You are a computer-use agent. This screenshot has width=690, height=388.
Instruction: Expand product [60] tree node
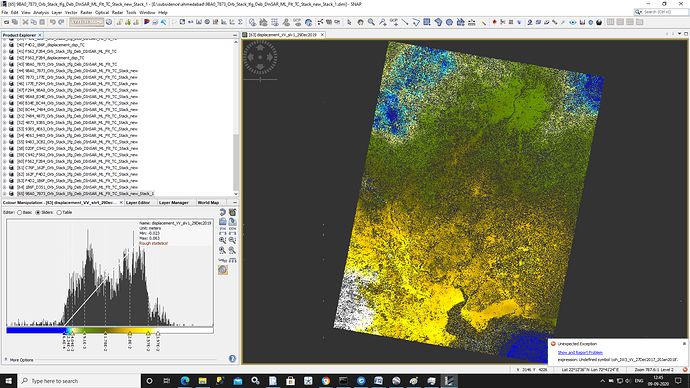click(x=5, y=161)
